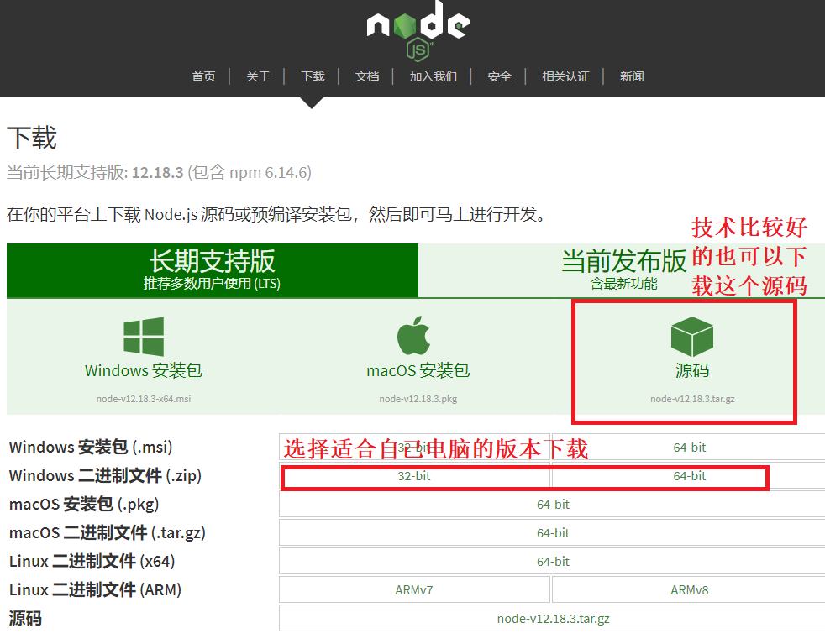Switch to 长期支持版 LTS tab
The image size is (825, 644).
click(212, 270)
